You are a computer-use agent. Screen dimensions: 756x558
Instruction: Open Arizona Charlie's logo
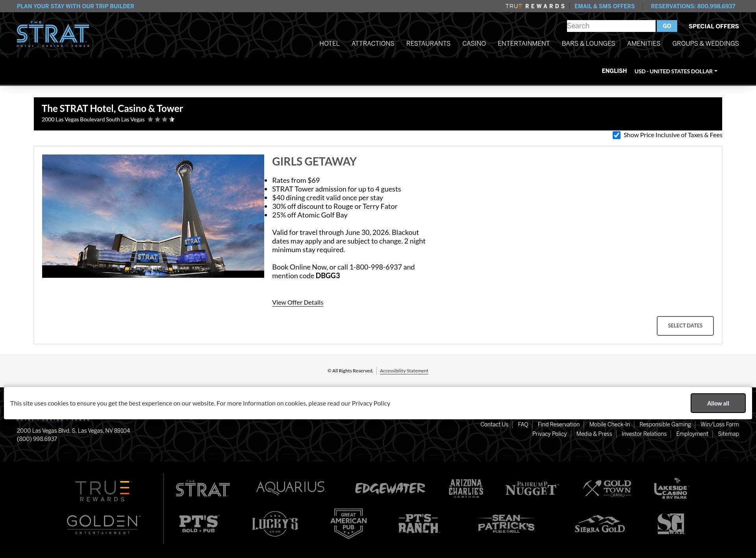click(466, 488)
